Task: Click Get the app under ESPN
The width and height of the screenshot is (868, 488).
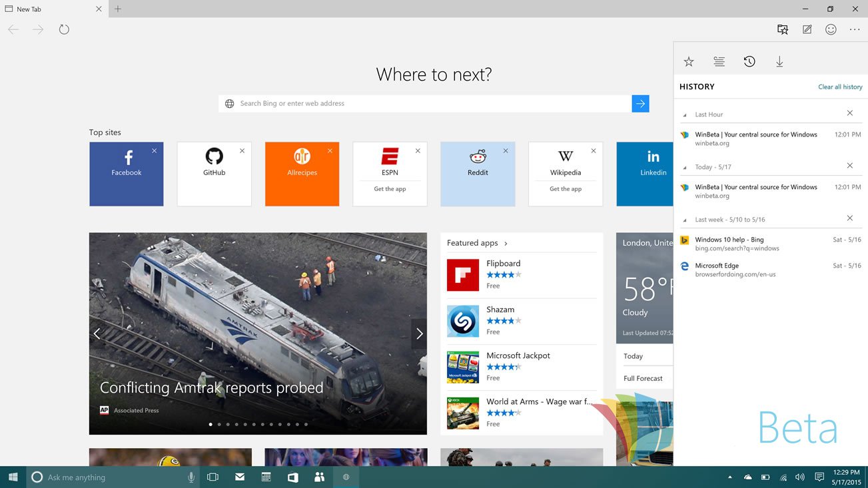Action: click(x=390, y=189)
